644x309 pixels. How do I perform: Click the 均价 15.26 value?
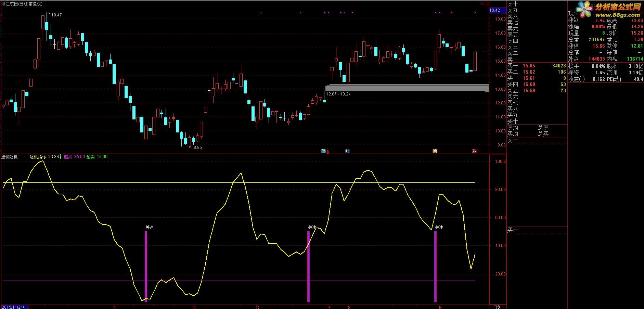(x=637, y=33)
